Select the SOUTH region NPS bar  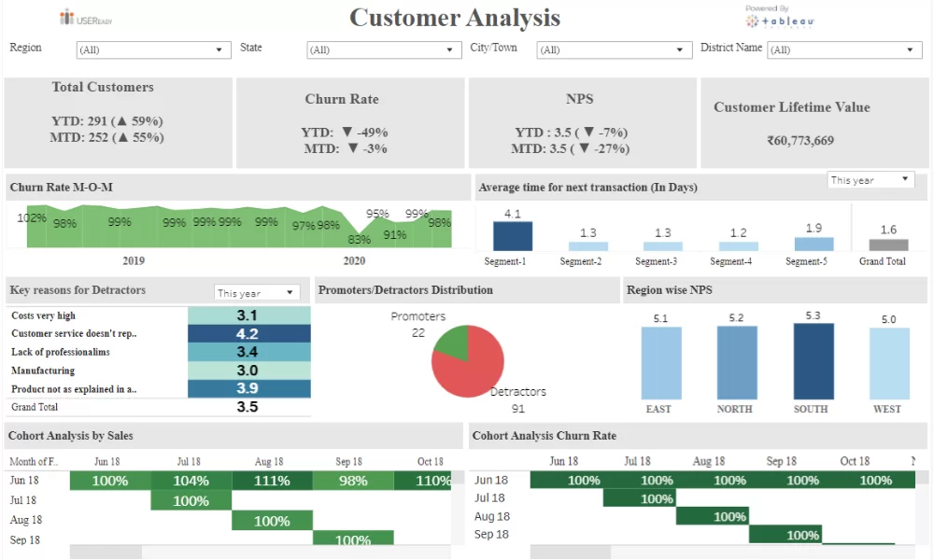[814, 361]
